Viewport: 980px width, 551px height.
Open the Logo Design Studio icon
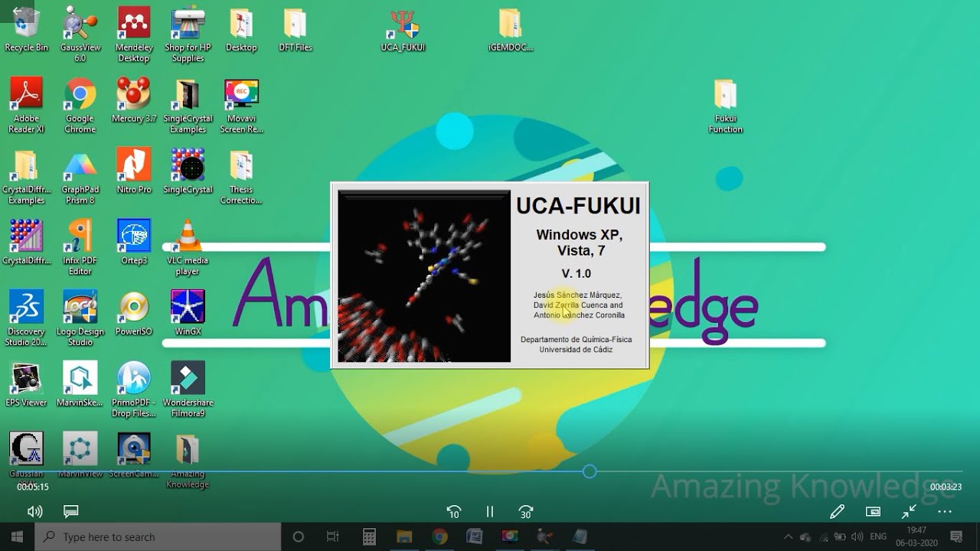click(80, 318)
